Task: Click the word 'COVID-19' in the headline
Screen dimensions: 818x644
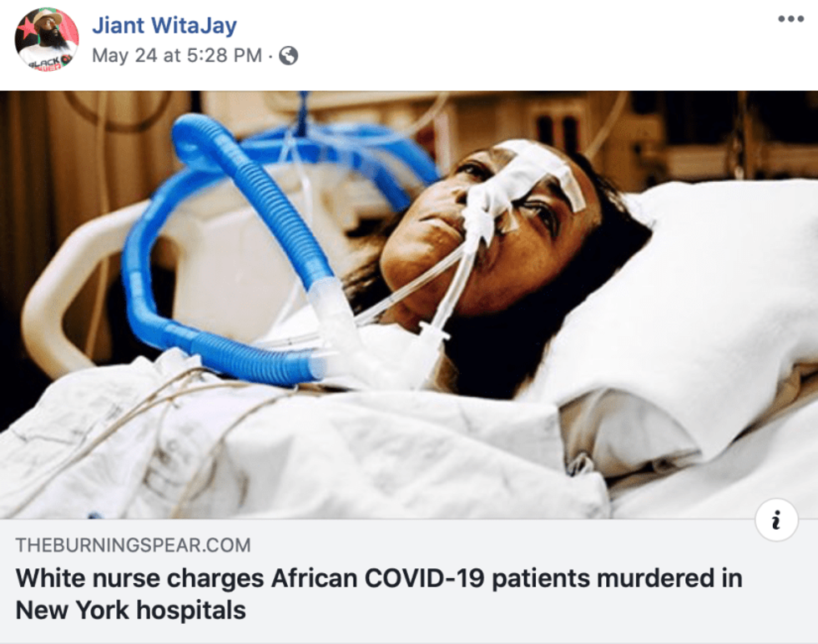Action: click(425, 578)
